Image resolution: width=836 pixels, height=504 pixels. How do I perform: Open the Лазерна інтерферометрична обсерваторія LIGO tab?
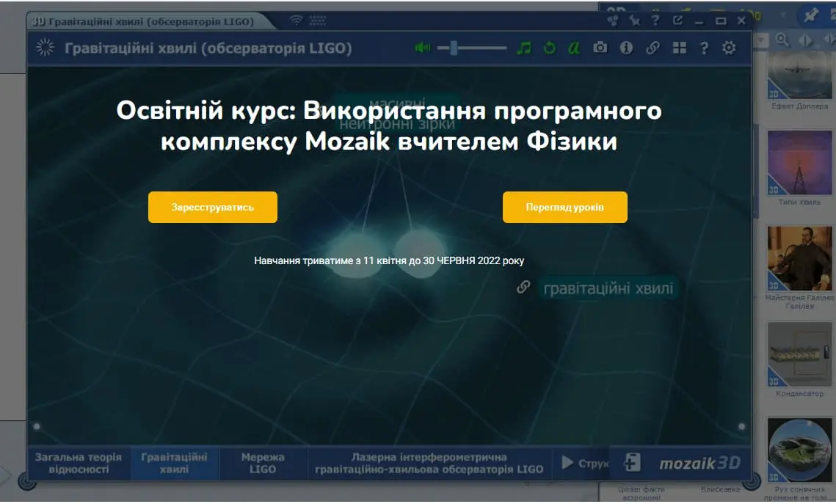[x=429, y=463]
